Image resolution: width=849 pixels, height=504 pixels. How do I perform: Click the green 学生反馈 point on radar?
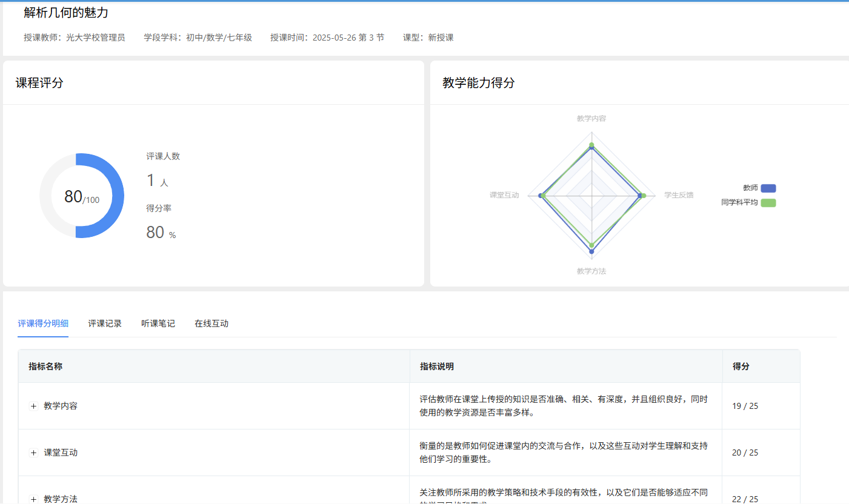(644, 196)
